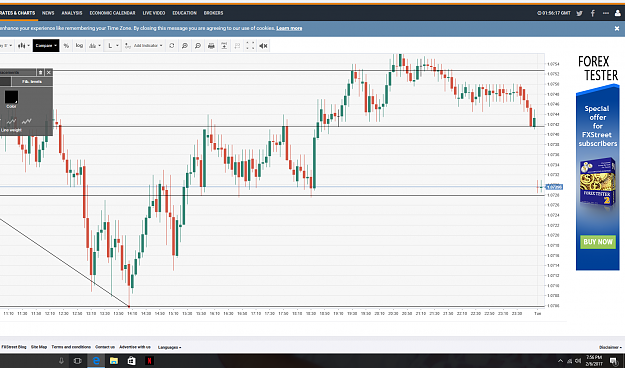The image size is (625, 368).
Task: Close the drawing settings panel
Action: pyautogui.click(x=49, y=72)
